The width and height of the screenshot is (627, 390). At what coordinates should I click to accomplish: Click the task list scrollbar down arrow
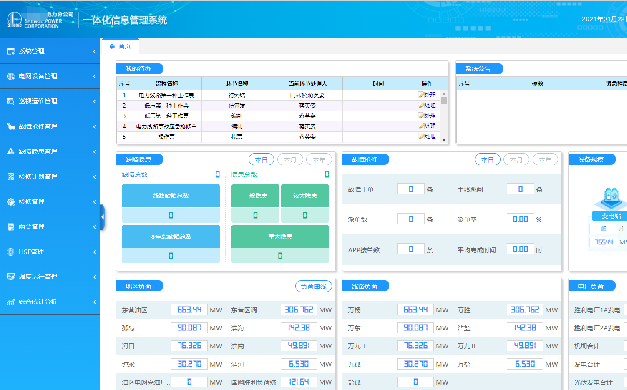(x=444, y=140)
